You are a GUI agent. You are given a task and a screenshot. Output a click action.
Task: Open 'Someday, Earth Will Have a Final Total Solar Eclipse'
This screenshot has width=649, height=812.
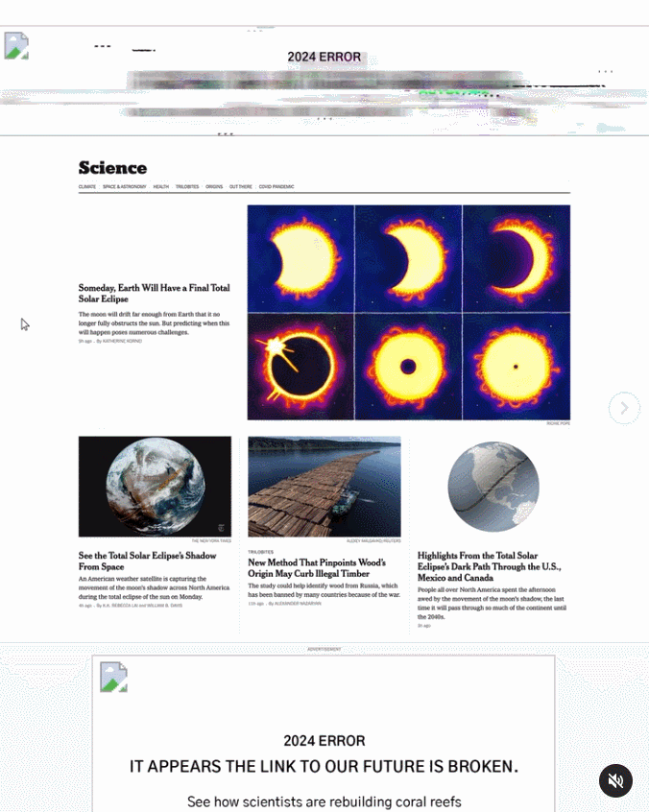(154, 293)
